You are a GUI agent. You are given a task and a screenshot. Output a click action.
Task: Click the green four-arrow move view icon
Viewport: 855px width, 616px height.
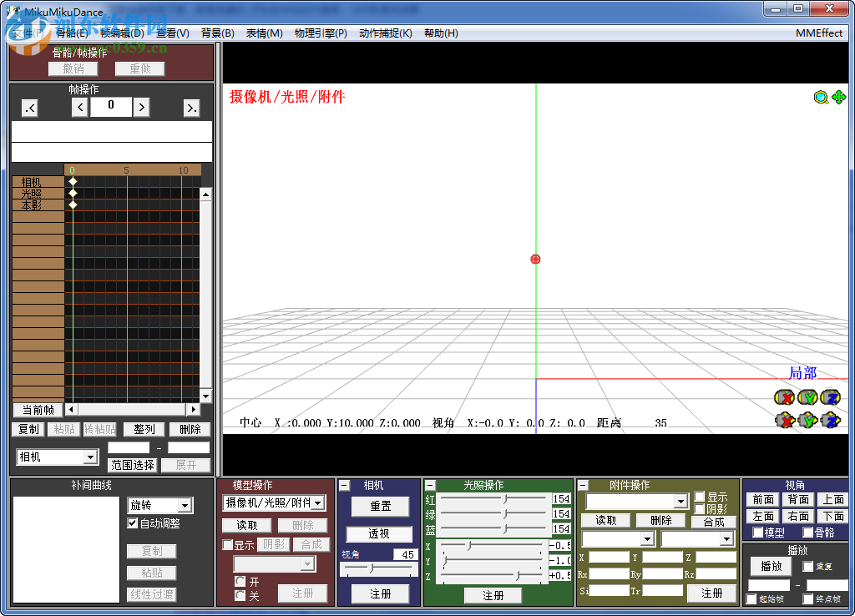point(838,98)
